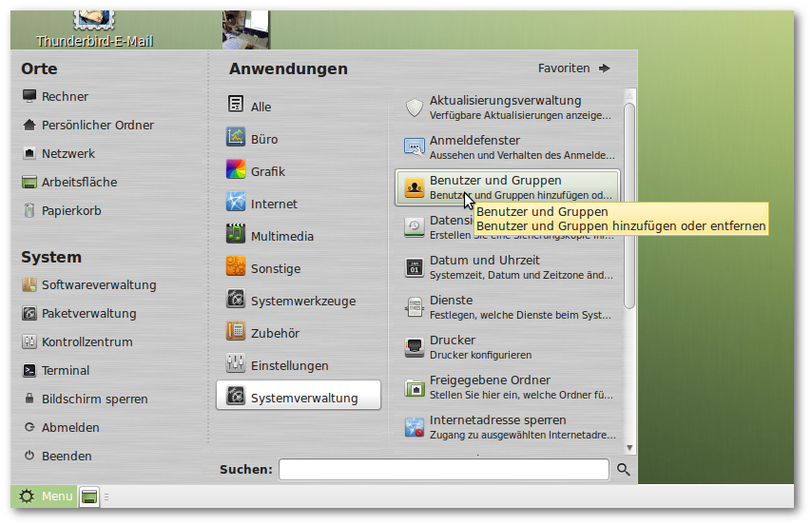Open Datum und Uhrzeit settings
The height and width of the screenshot is (526, 812).
[506, 267]
